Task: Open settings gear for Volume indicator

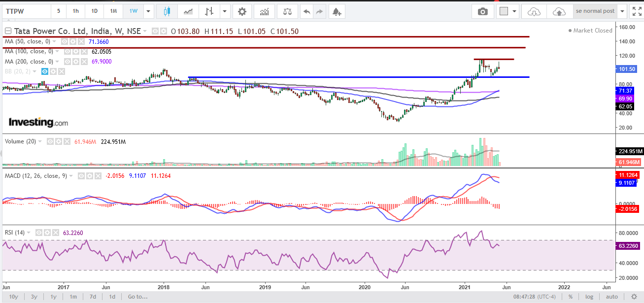Action: tap(58, 141)
